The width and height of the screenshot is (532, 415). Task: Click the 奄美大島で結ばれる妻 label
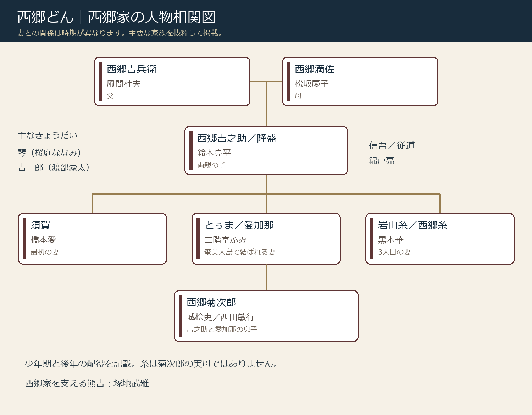[x=240, y=252]
